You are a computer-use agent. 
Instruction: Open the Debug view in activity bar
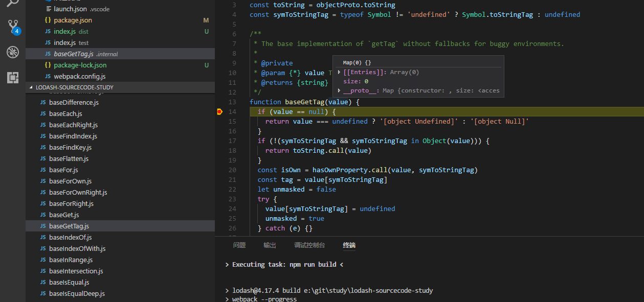click(13, 52)
